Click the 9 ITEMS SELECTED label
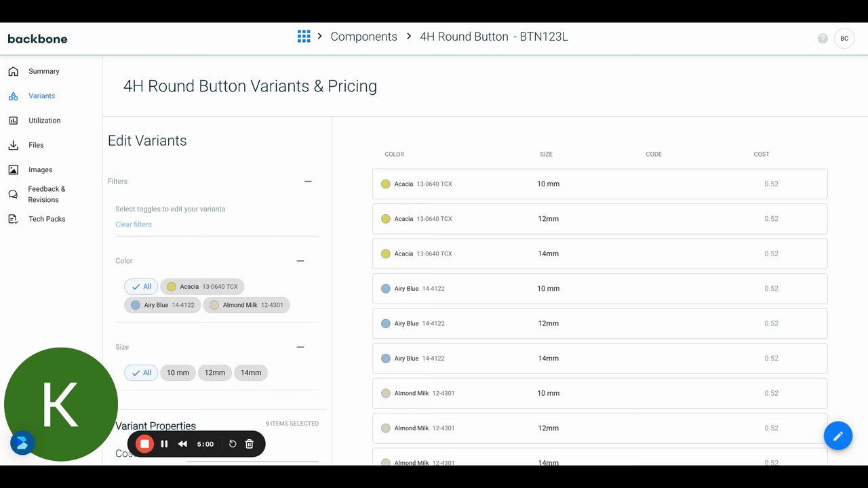 pos(292,424)
